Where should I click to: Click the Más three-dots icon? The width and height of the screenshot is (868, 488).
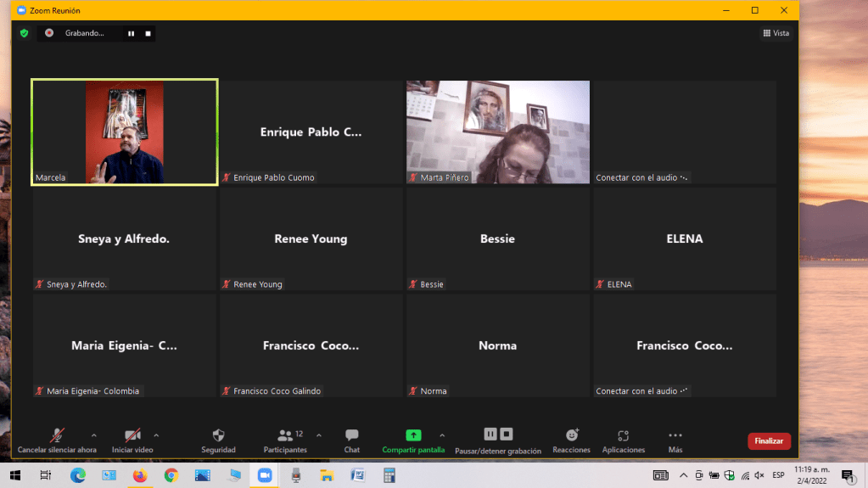click(x=675, y=435)
